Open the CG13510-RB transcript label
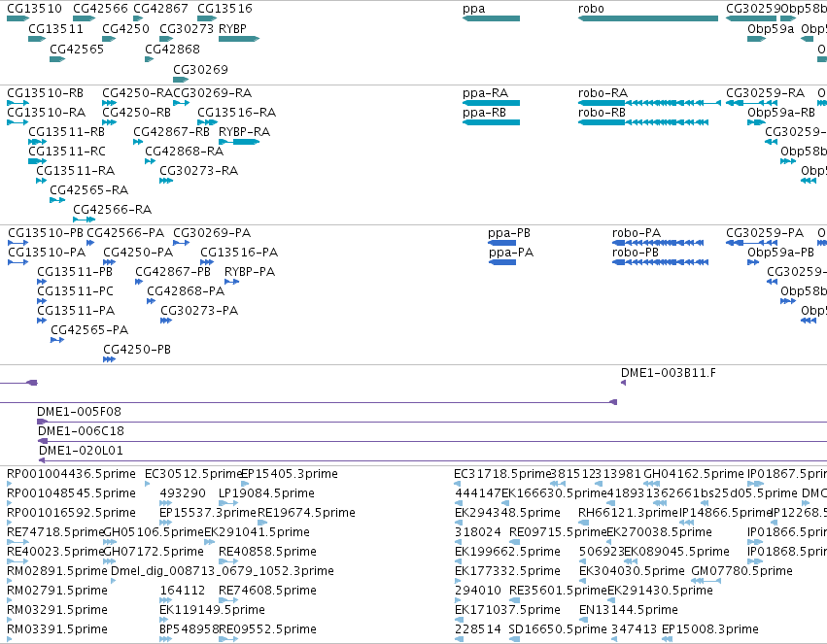 (46, 92)
